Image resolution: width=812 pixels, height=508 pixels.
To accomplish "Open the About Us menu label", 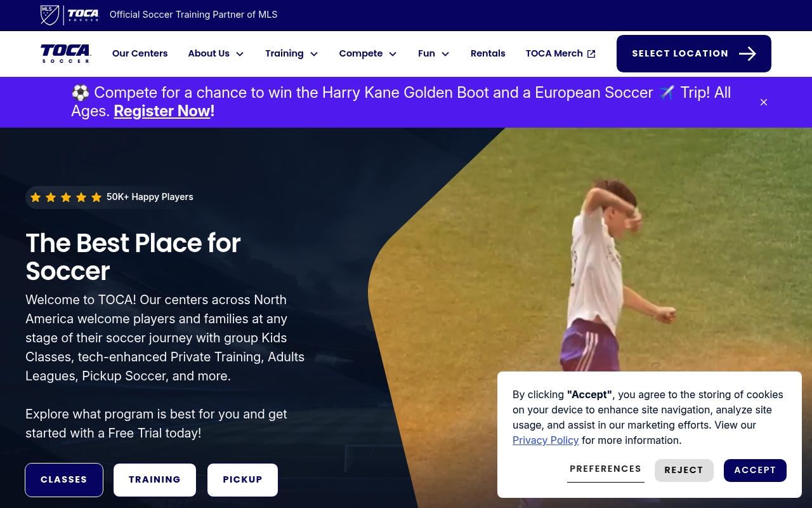I will [209, 53].
